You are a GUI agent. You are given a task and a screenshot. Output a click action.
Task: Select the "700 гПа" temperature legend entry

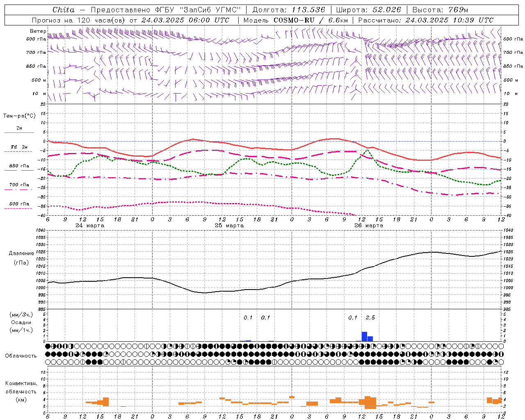(19, 185)
